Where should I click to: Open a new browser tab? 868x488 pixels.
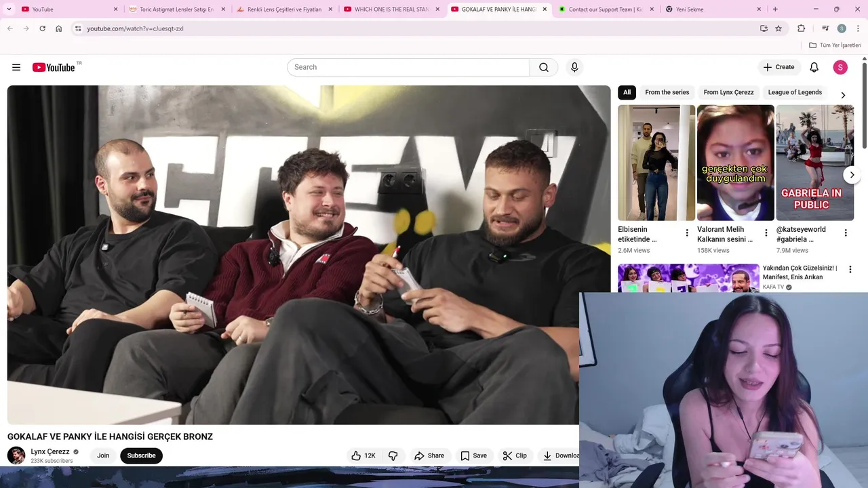pyautogui.click(x=775, y=9)
